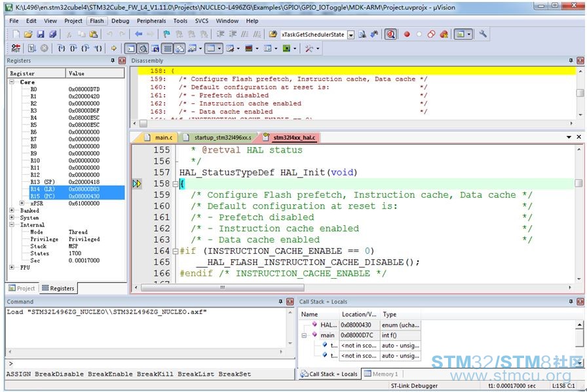Save the current file

[41, 35]
